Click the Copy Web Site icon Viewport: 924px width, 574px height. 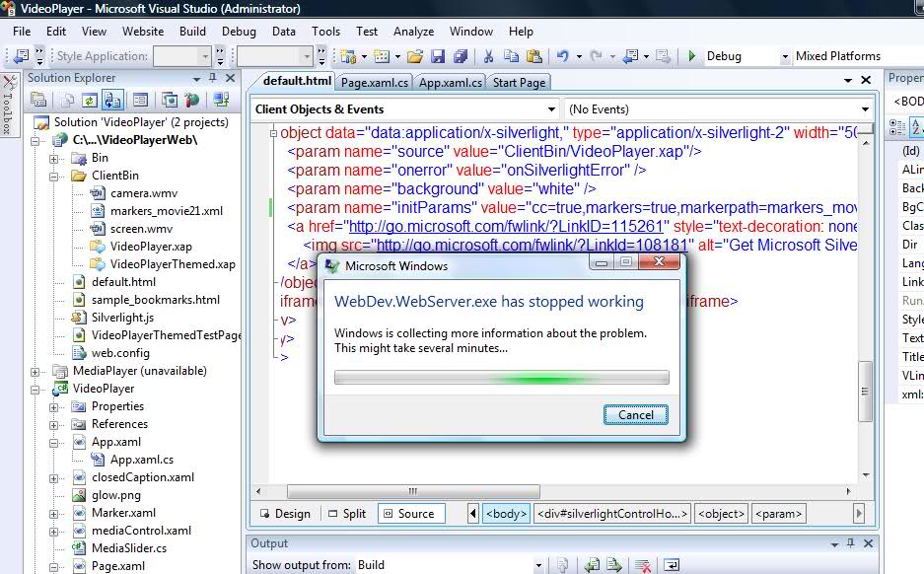170,101
